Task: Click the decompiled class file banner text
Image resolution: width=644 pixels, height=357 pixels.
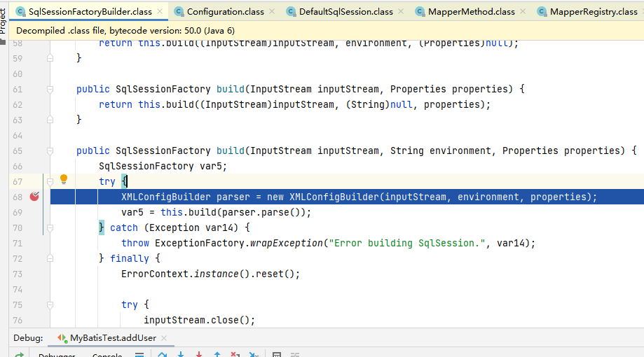Action: click(125, 31)
